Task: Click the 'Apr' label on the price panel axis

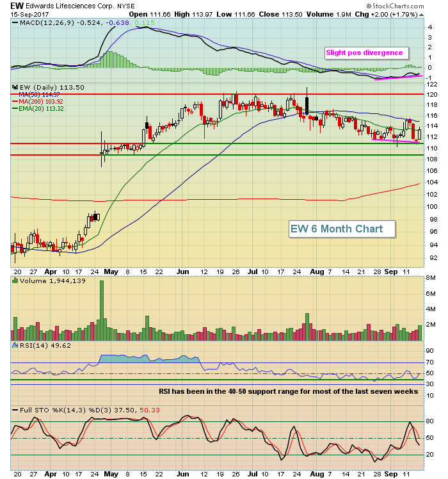Action: (x=51, y=272)
